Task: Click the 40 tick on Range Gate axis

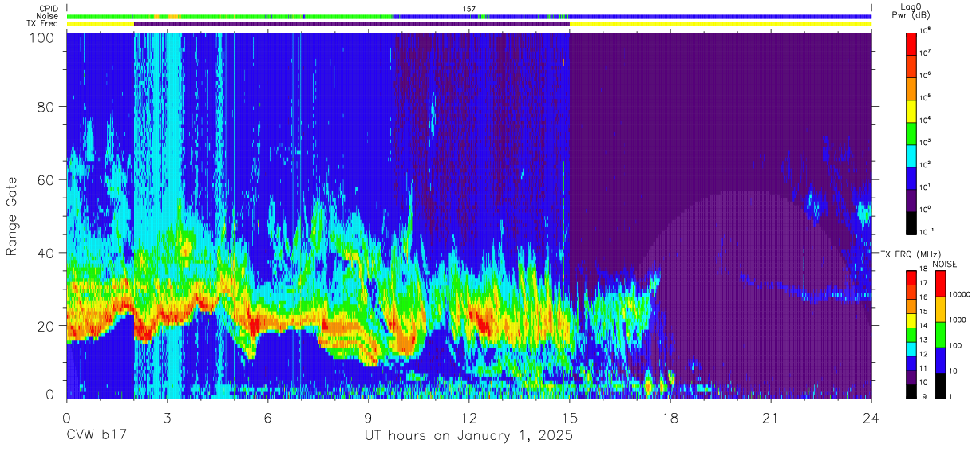Action: (46, 253)
